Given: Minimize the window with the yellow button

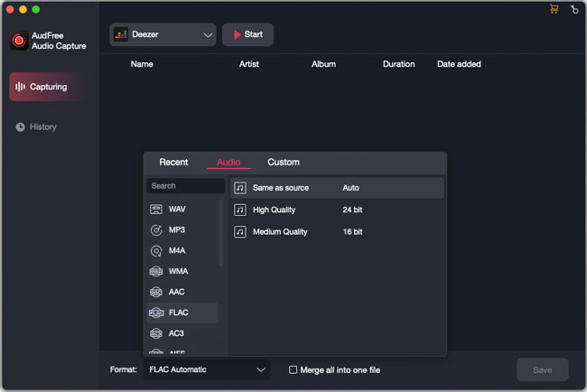Looking at the screenshot, I should [x=23, y=9].
